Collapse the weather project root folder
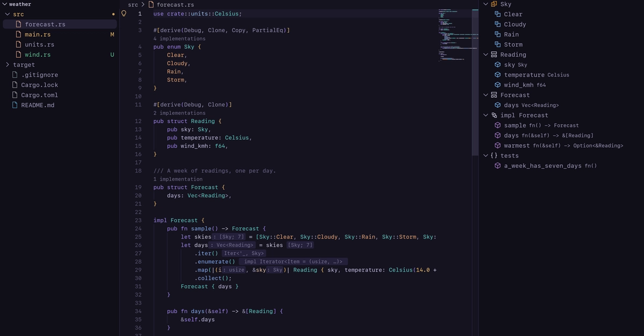The width and height of the screenshot is (644, 336). (4, 4)
